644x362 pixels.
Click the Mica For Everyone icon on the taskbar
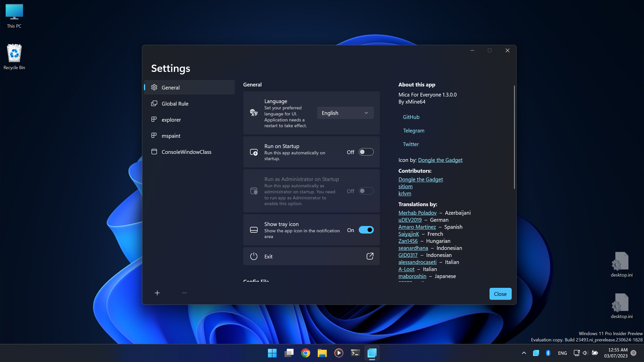pyautogui.click(x=372, y=353)
